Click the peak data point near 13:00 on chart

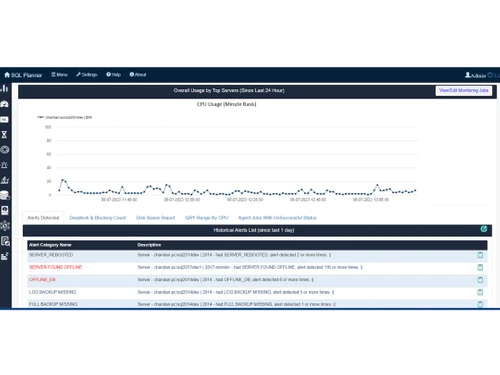377,185
